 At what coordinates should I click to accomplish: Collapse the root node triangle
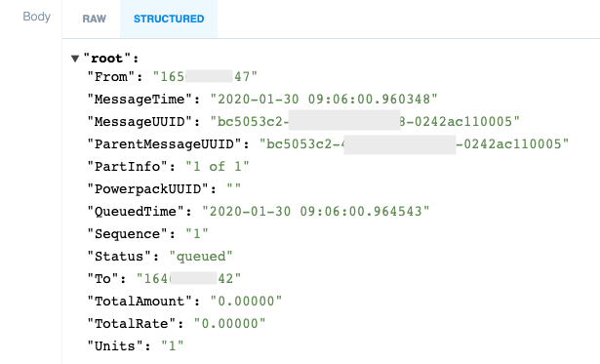point(75,59)
